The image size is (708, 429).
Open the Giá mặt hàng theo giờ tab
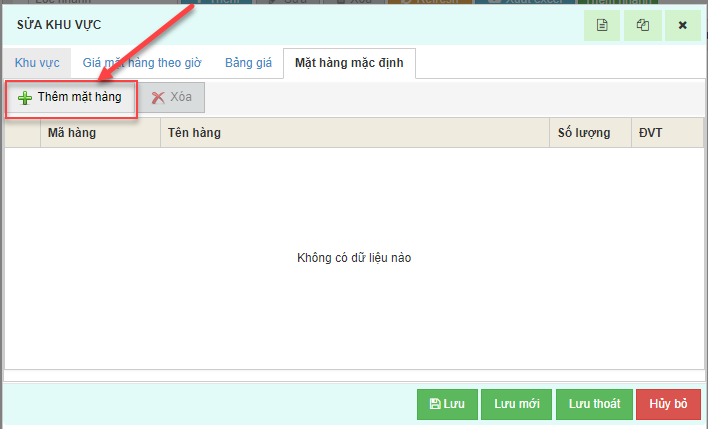[x=142, y=63]
